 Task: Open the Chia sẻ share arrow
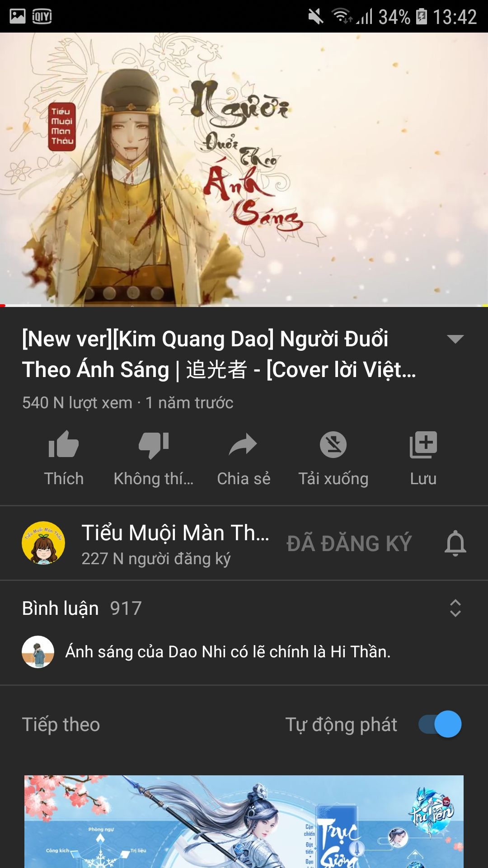(x=243, y=444)
